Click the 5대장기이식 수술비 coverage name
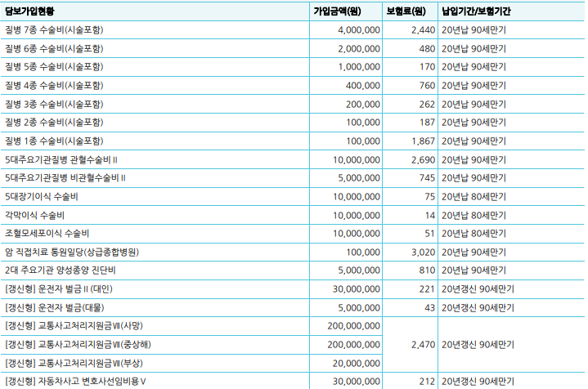588x389 pixels. [x=41, y=197]
